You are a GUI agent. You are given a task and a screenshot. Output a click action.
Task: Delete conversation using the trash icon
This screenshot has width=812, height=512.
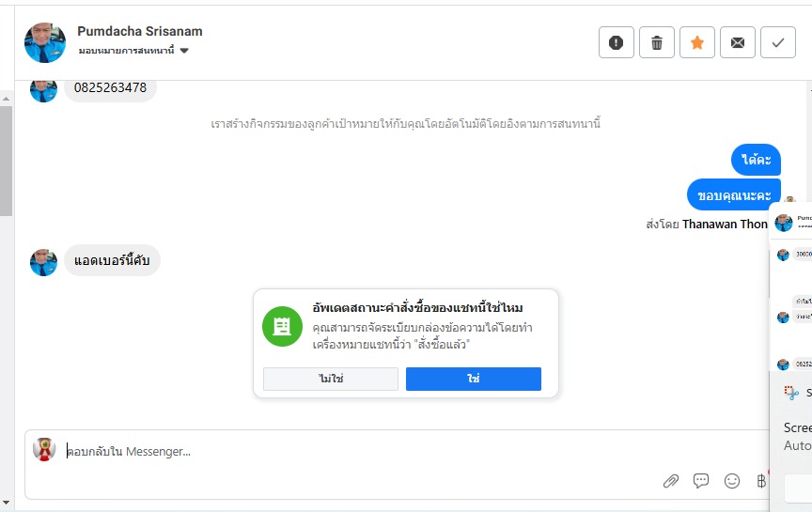pos(657,42)
